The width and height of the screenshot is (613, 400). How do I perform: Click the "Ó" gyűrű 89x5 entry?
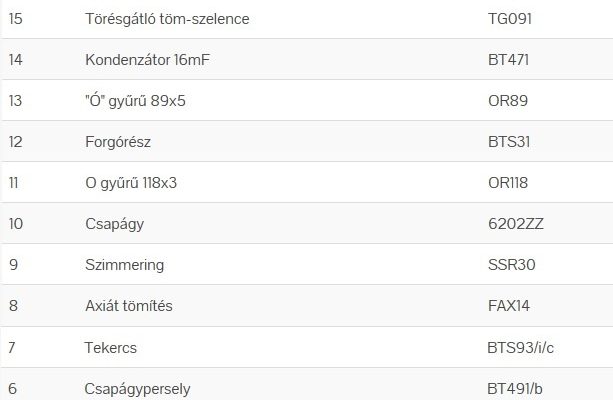(141, 101)
